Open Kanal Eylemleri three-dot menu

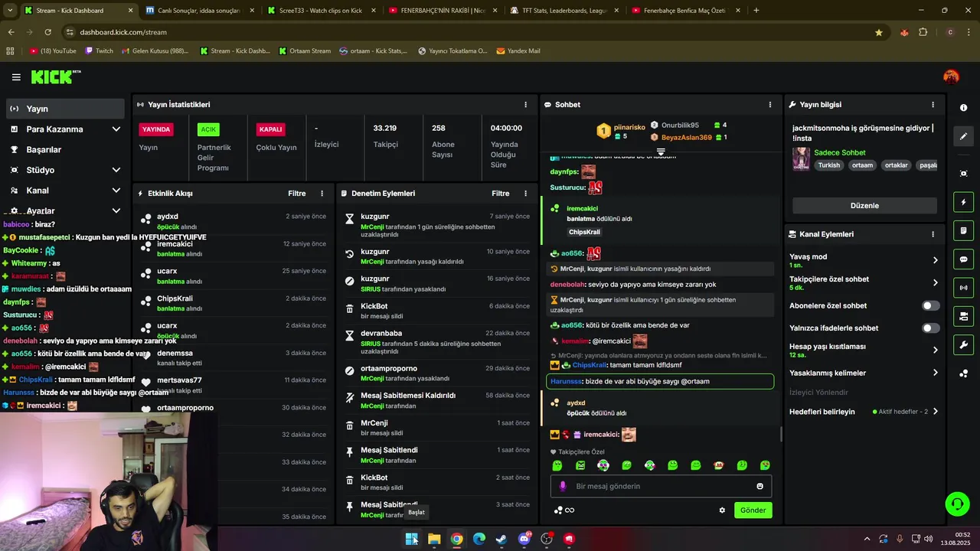[933, 234]
